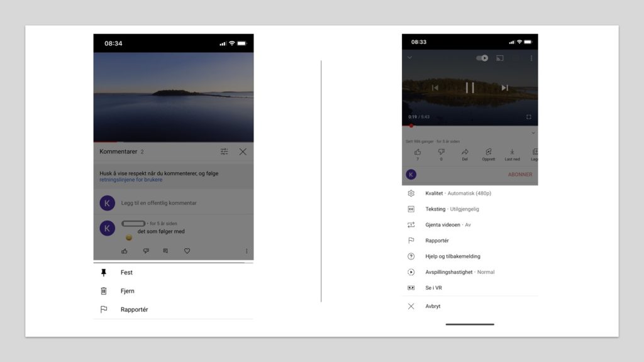Screen dimensions: 644x362
Task: Open the comment's three-dot overflow menu
Action: pos(247,251)
